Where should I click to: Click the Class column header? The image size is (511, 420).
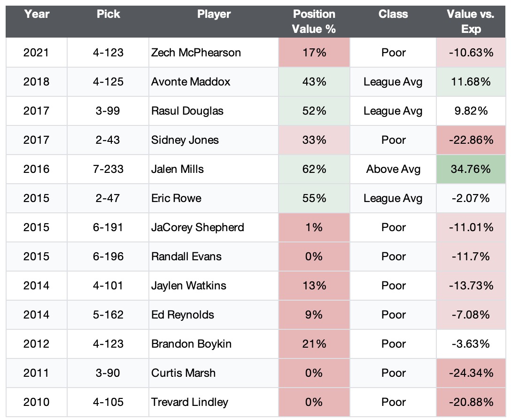(393, 14)
